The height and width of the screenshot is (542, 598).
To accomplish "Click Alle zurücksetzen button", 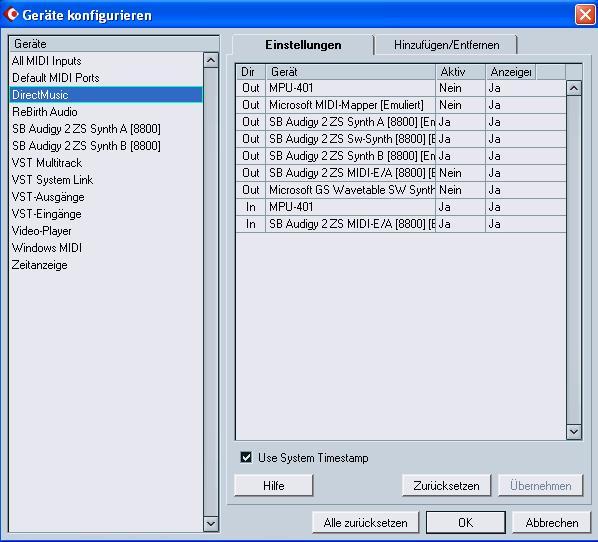I will [x=365, y=523].
